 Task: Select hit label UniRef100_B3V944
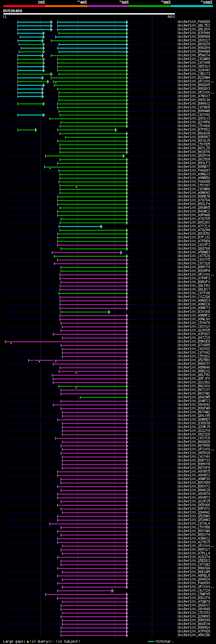tap(194, 33)
